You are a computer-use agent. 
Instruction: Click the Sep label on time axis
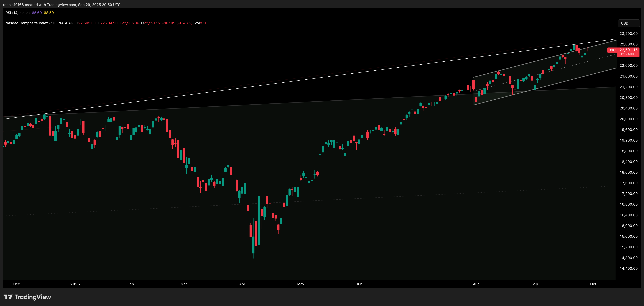pos(534,284)
